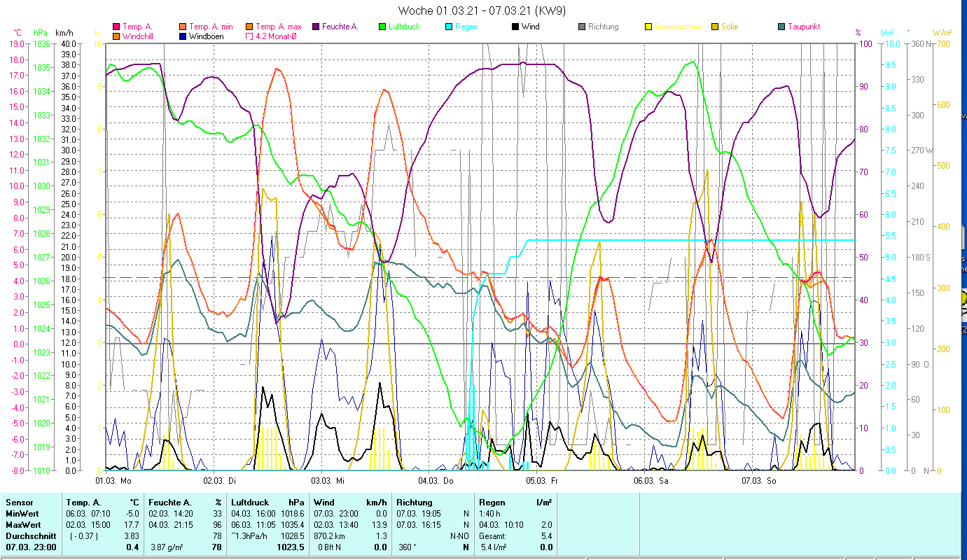
Task: Select the Regen legend label
Action: 467,27
